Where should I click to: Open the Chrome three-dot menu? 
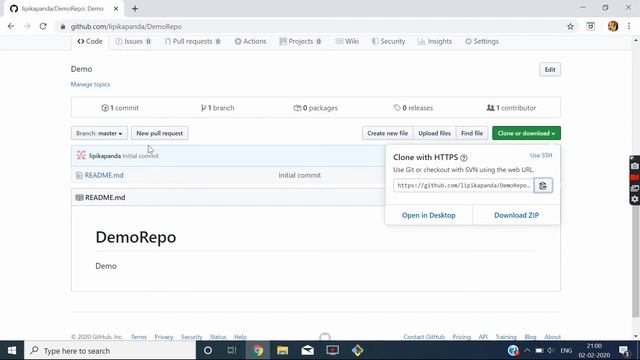tap(629, 27)
